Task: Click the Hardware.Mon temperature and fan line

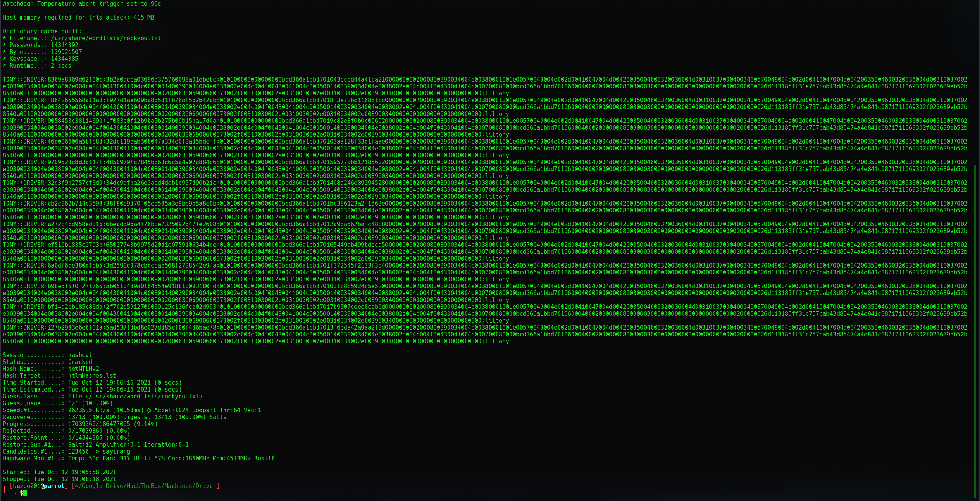Action: [x=139, y=459]
